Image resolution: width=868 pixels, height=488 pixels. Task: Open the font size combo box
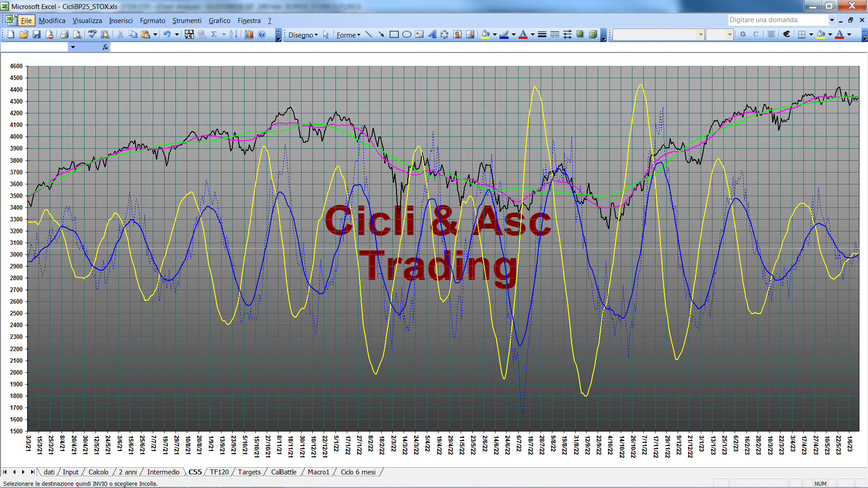[x=719, y=34]
